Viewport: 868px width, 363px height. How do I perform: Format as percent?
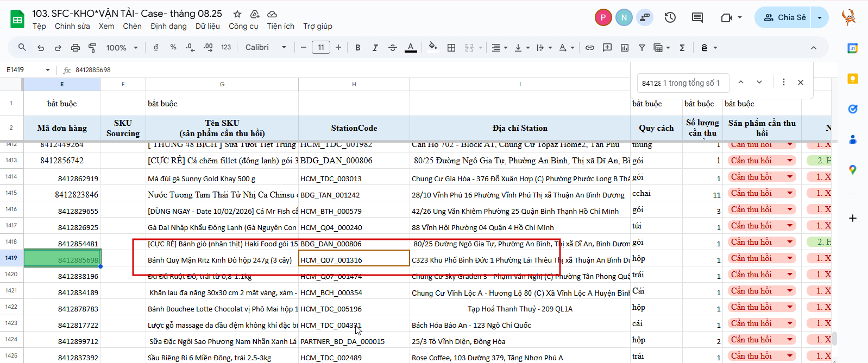[173, 48]
